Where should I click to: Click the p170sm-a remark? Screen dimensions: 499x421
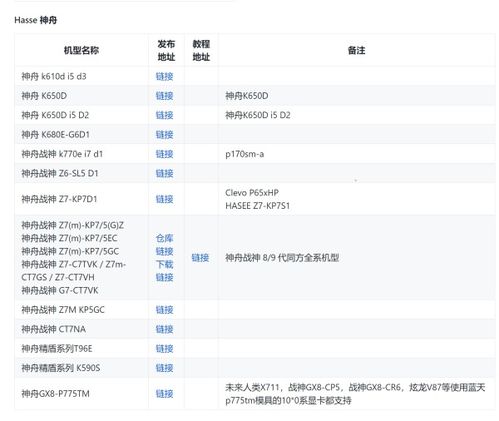tap(245, 154)
